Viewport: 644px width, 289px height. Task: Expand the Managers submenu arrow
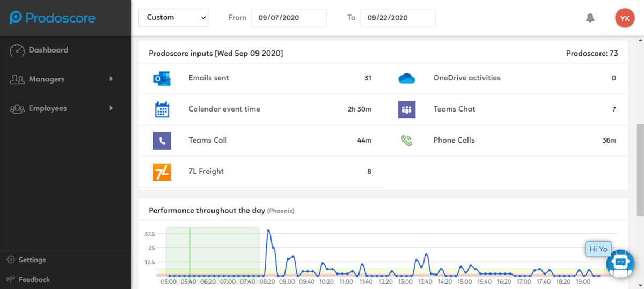point(111,79)
